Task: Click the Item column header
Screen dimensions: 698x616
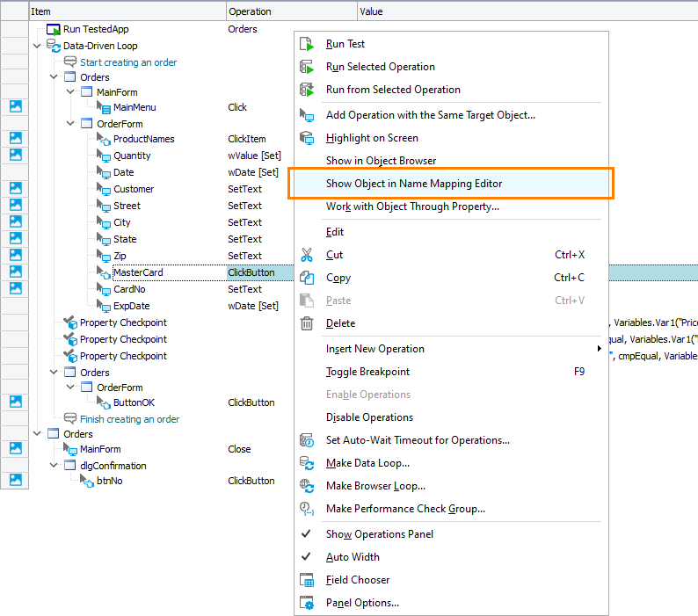Action: (x=41, y=11)
